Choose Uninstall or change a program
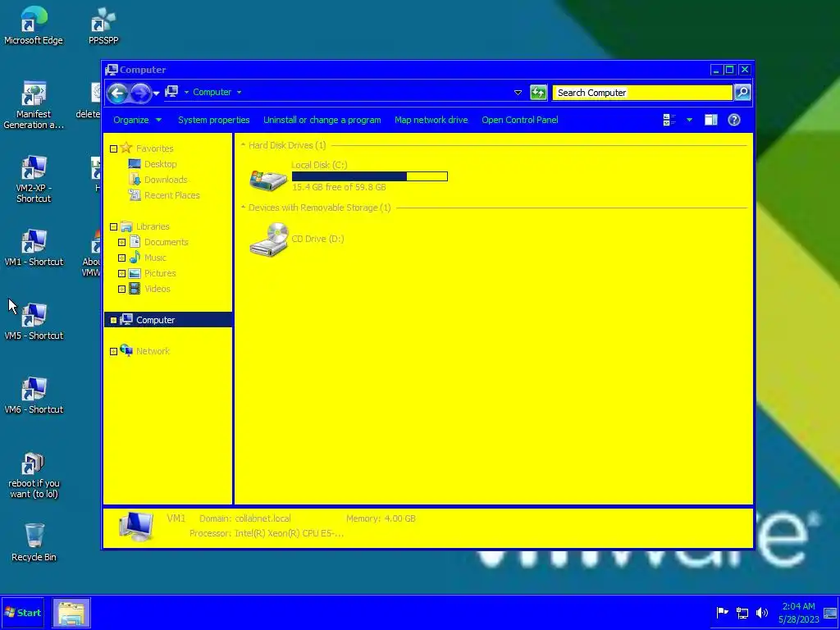This screenshot has height=630, width=840. point(322,120)
